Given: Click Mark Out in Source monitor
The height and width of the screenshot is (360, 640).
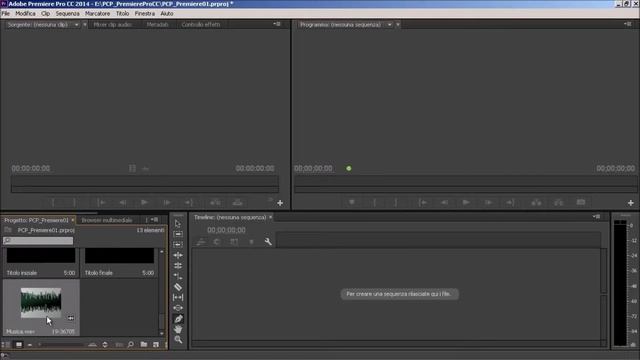Looking at the screenshot, I should point(74,202).
